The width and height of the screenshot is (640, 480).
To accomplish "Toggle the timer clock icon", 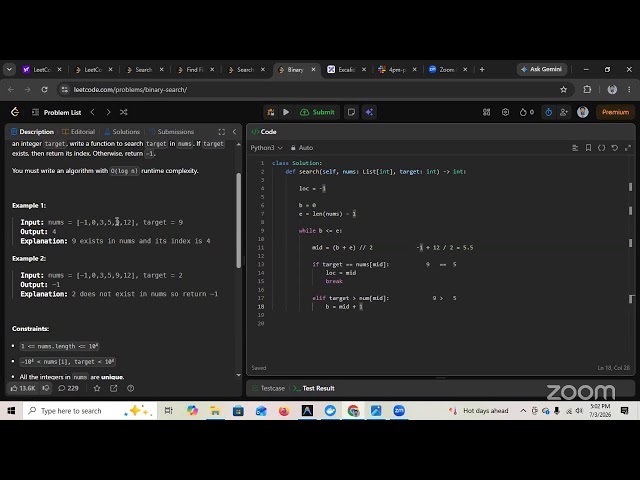I will click(x=549, y=112).
